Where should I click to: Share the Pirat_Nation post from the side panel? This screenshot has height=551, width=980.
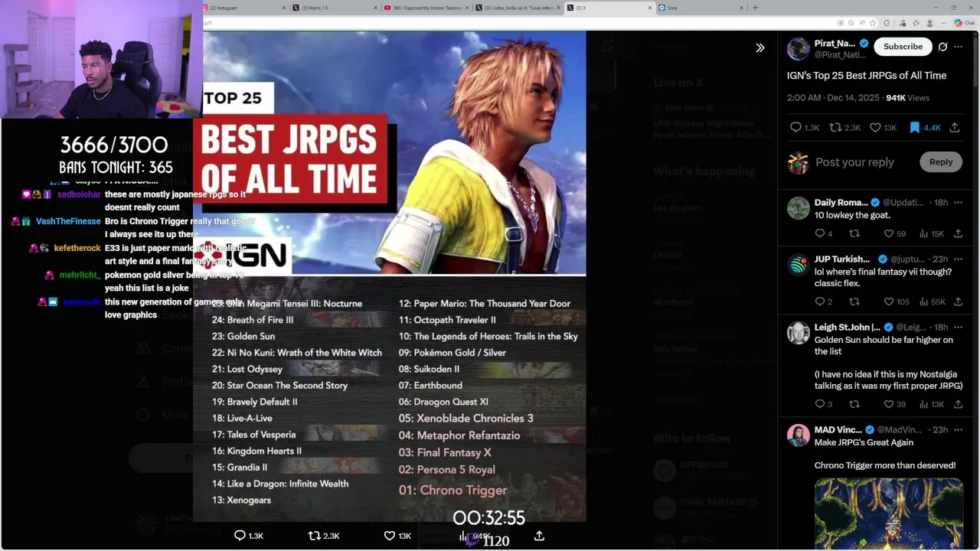coord(955,128)
